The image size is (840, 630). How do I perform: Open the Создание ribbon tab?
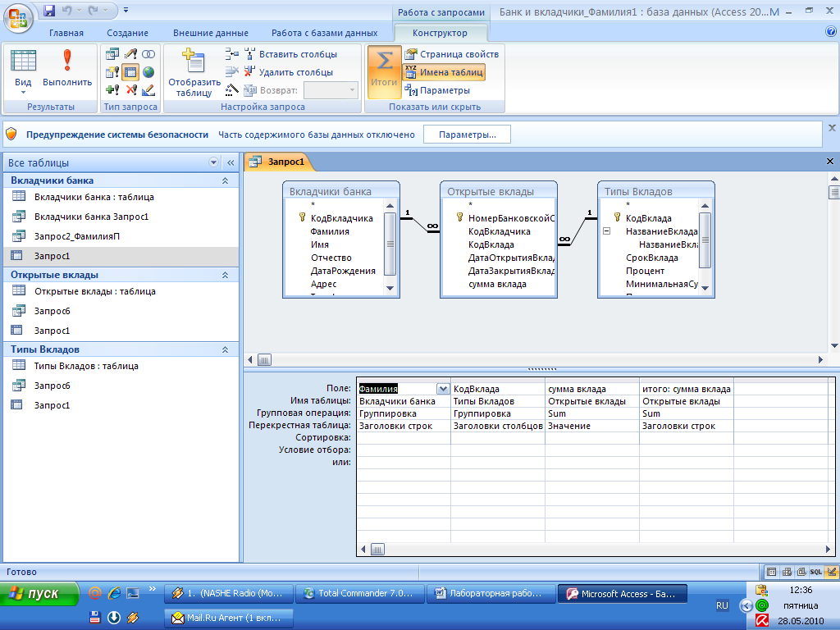tap(127, 33)
